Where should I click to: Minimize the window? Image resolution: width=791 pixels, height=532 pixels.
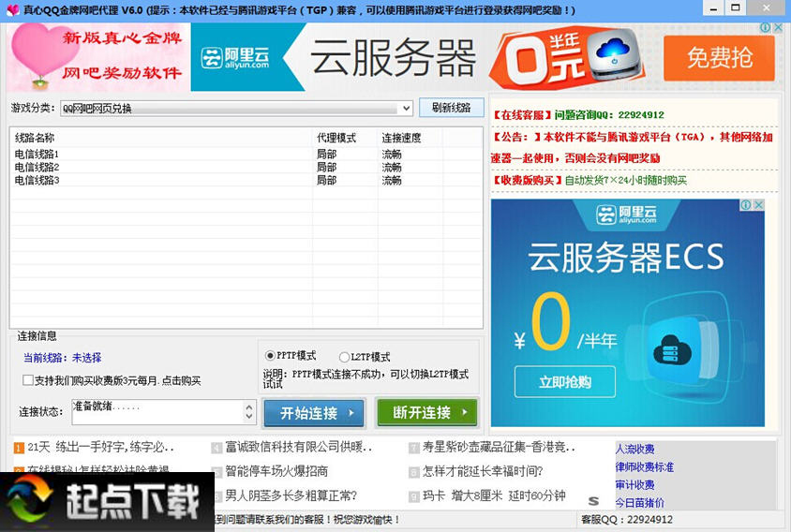pos(714,8)
